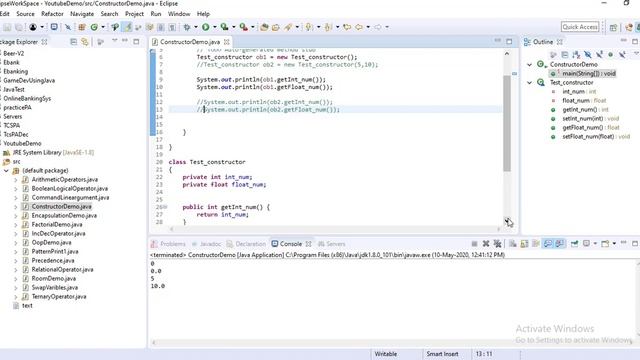Click the Sort icon in Outline toolbar

[x=576, y=54]
